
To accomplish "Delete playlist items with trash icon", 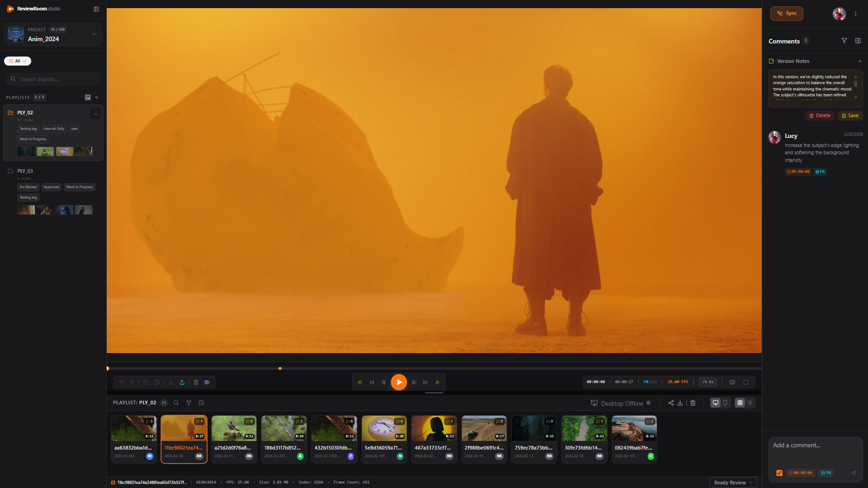I will (693, 403).
